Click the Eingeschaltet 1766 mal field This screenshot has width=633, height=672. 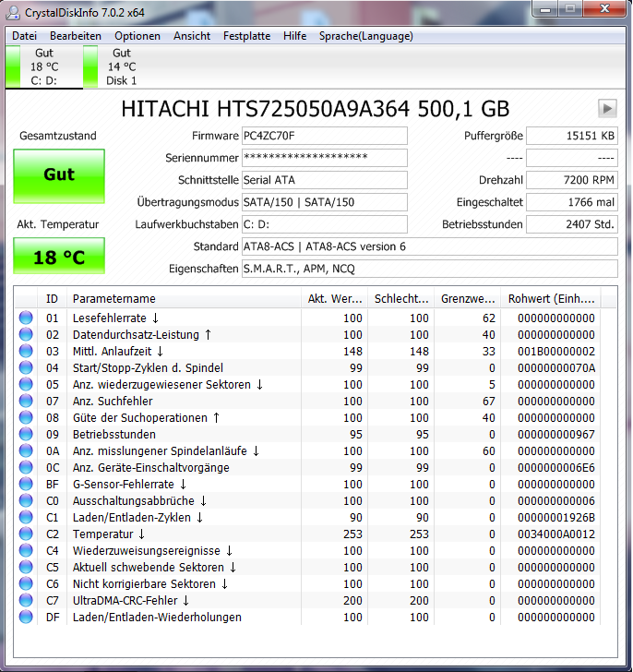coord(572,202)
